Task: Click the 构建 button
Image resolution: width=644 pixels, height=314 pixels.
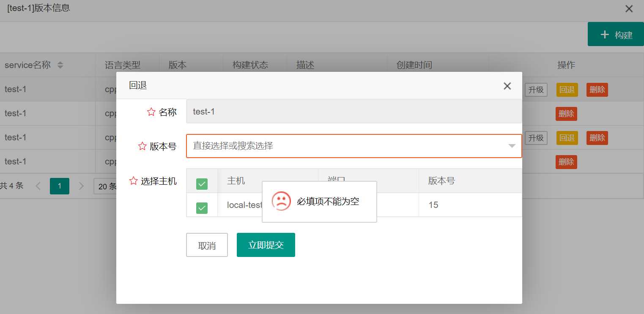Action: point(616,34)
